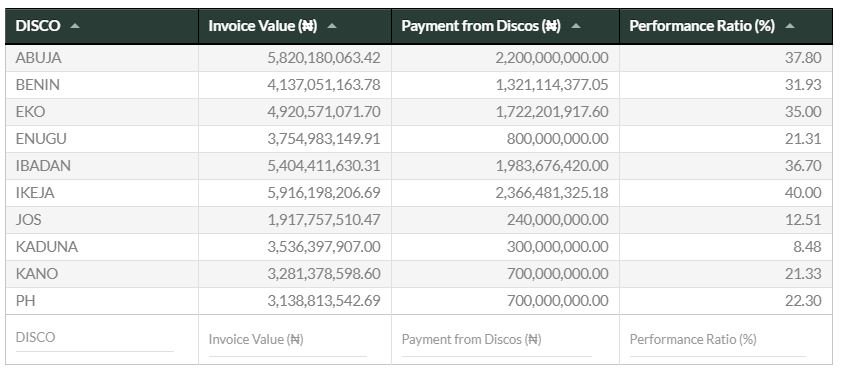This screenshot has height=373, width=841.
Task: Click performance ratio 22.30
Action: pyautogui.click(x=803, y=301)
